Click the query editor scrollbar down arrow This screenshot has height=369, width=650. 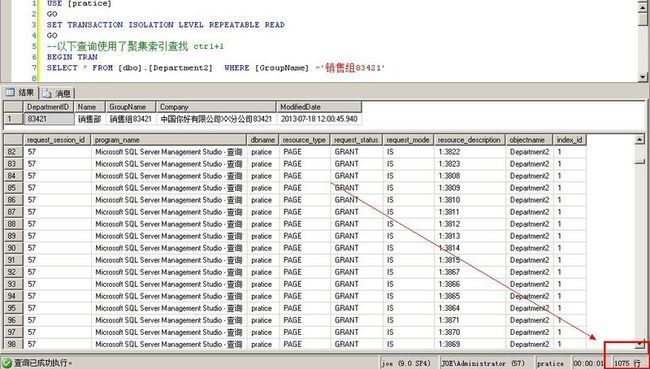(643, 77)
